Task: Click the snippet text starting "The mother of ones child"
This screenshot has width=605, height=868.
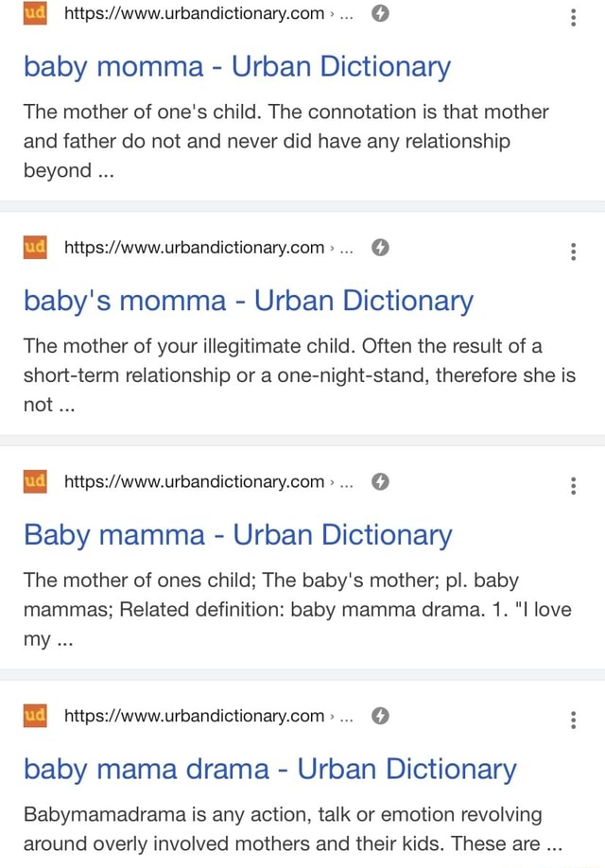Action: [x=297, y=610]
